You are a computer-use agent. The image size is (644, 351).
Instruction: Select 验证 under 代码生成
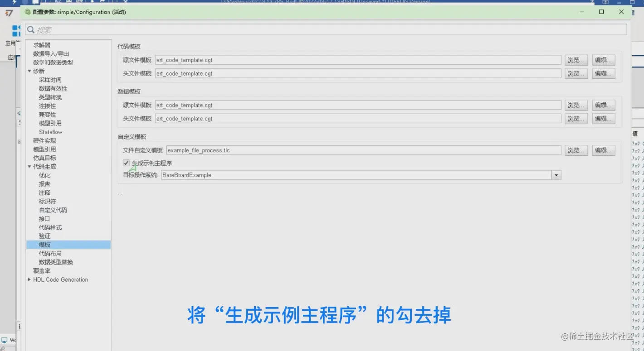click(44, 236)
